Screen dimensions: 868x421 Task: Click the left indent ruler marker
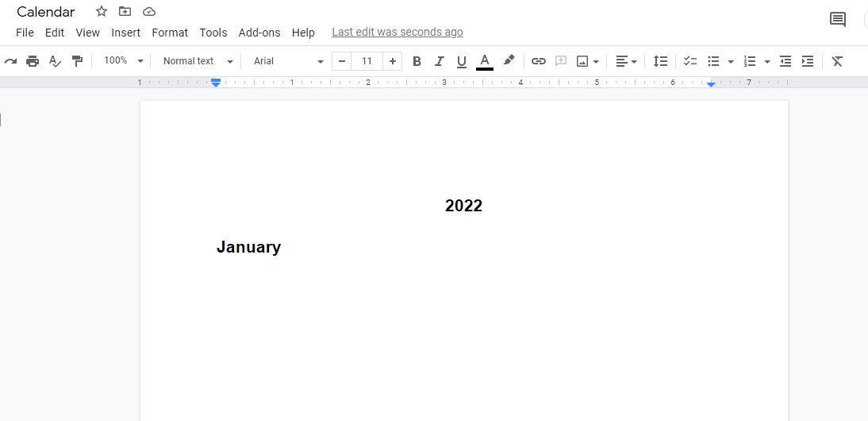[216, 83]
